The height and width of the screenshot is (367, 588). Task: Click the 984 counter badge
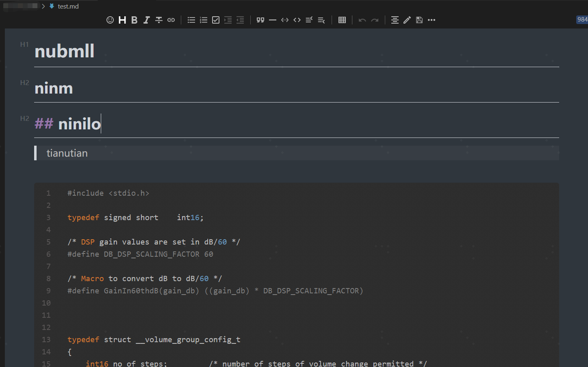pyautogui.click(x=582, y=20)
